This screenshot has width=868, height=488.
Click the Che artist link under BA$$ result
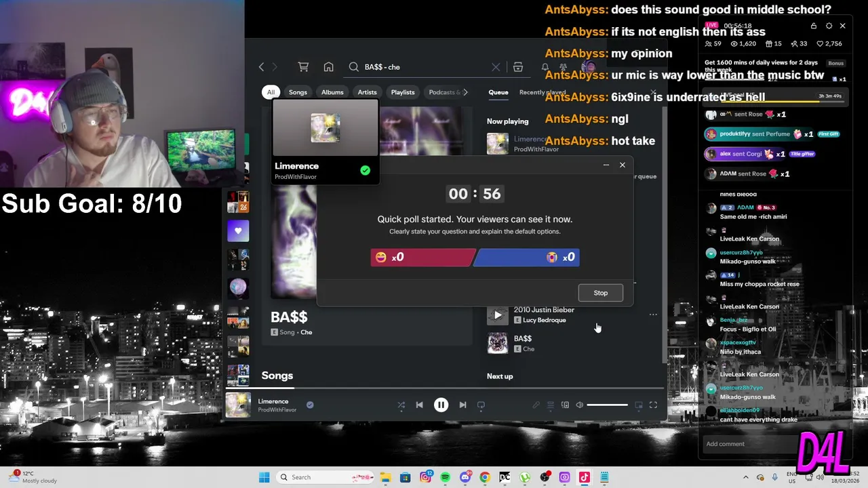[306, 332]
